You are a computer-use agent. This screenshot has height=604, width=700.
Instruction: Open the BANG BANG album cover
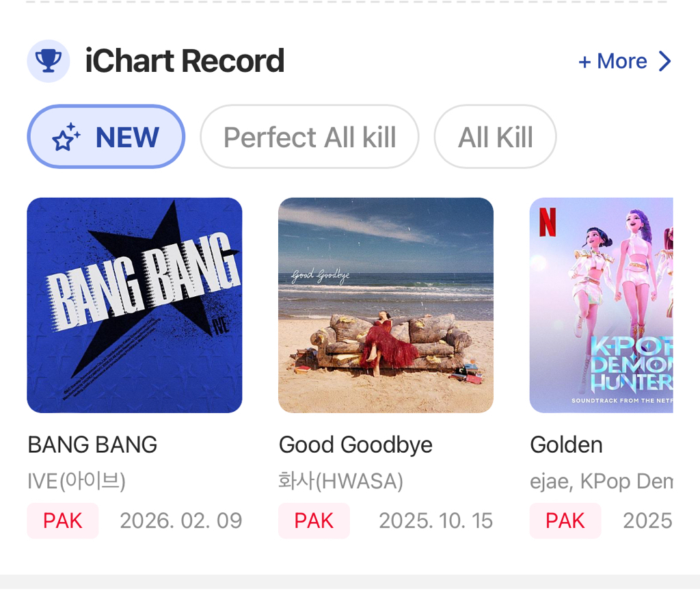[135, 305]
